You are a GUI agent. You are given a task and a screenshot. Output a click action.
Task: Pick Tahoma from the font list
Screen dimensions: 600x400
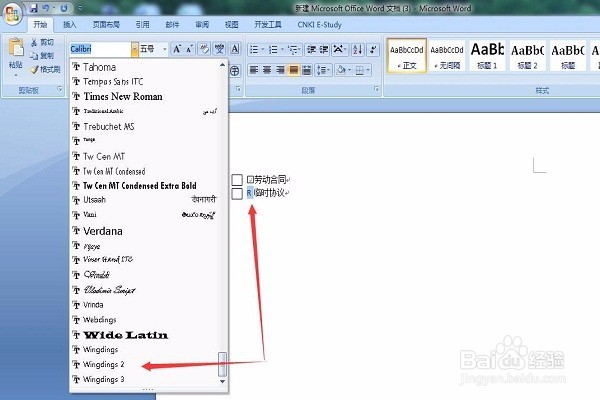tap(144, 67)
